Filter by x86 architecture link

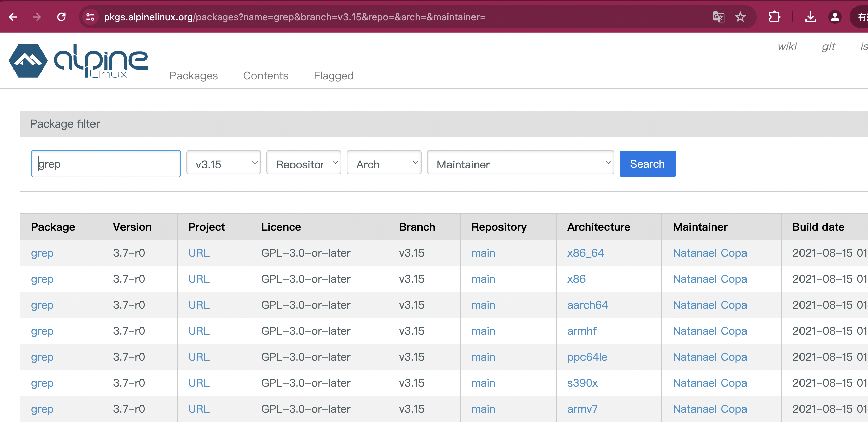[576, 279]
